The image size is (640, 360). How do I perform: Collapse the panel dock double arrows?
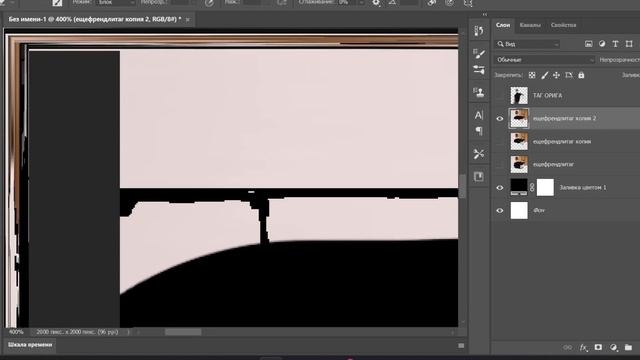tap(484, 15)
